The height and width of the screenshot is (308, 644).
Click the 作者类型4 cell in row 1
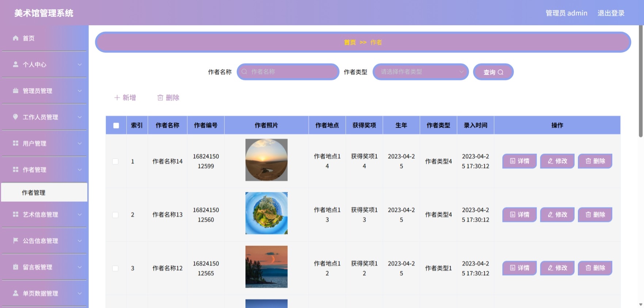(x=438, y=161)
